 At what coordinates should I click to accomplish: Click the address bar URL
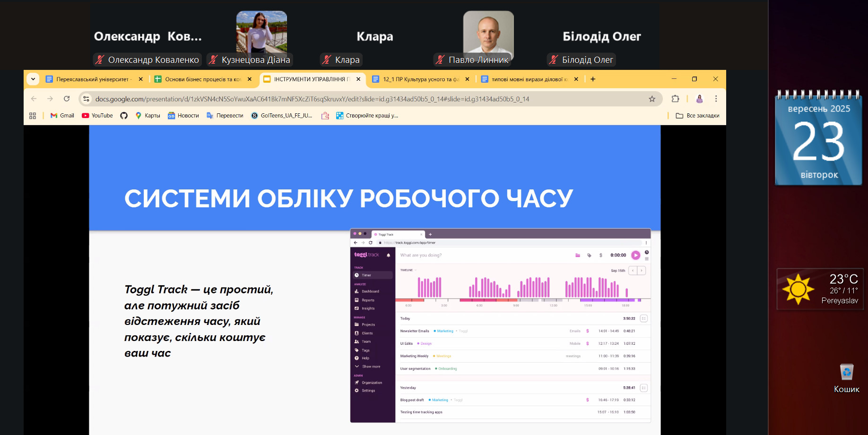click(x=312, y=99)
